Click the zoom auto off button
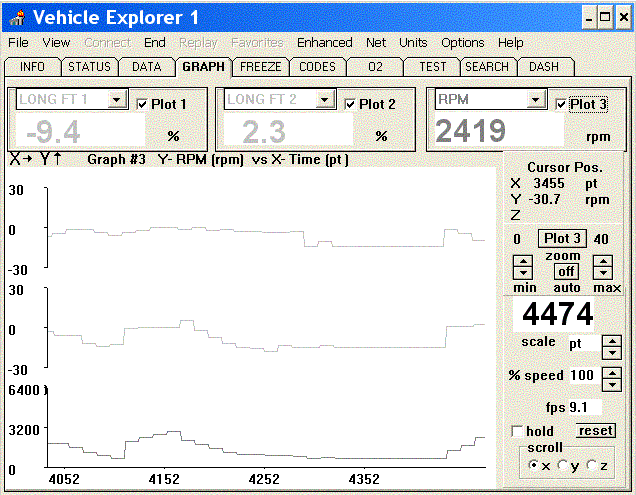This screenshot has width=636, height=495. tap(566, 271)
